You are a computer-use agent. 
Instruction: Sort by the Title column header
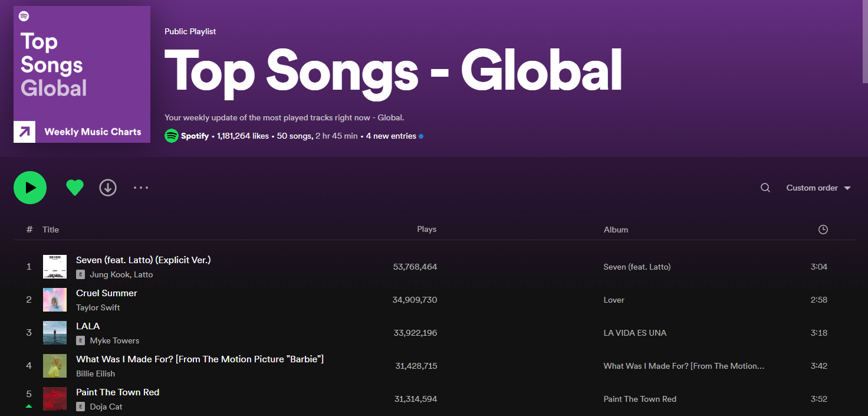(51, 230)
